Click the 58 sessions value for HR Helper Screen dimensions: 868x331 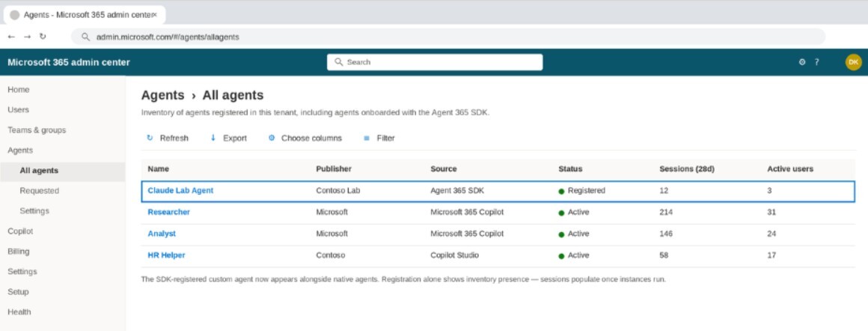coord(664,255)
